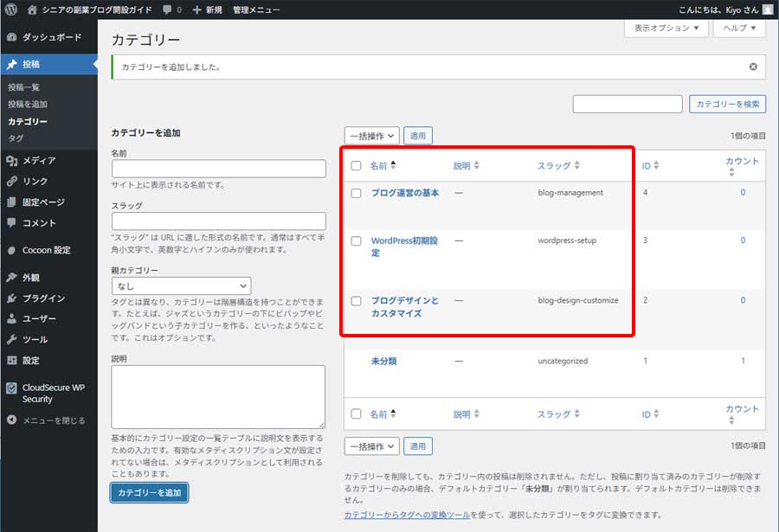This screenshot has height=532, width=779.
Task: Click the Plugins icon in sidebar
Action: 11,298
